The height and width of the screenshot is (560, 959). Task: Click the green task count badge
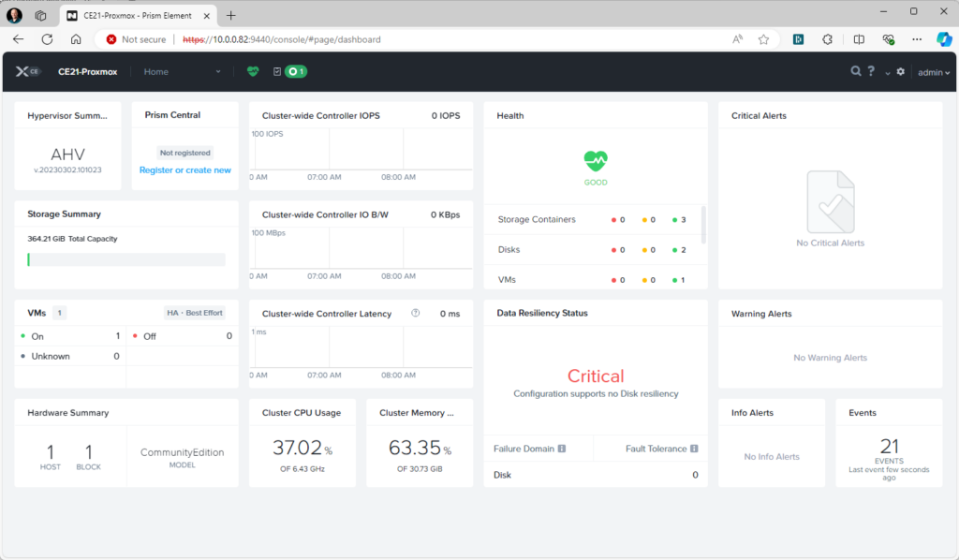pyautogui.click(x=296, y=71)
